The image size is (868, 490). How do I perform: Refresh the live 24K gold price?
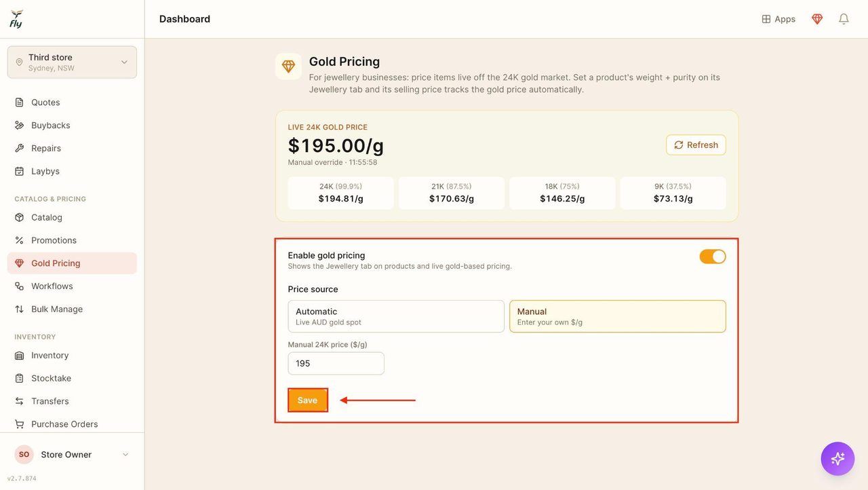click(696, 145)
